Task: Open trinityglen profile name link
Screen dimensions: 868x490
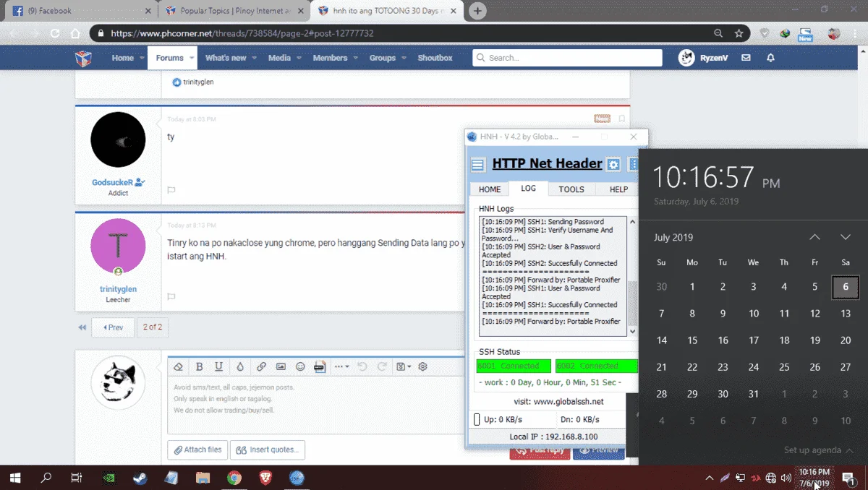Action: pos(118,289)
